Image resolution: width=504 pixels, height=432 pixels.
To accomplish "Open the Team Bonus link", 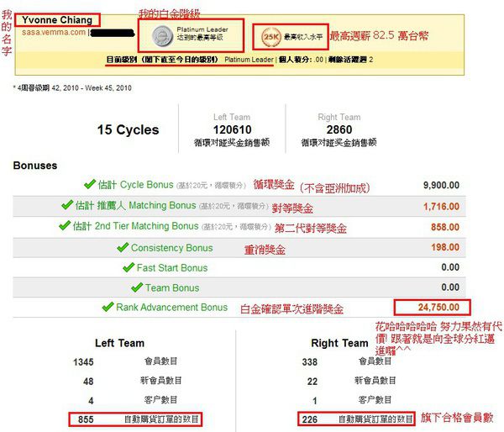I will point(172,288).
